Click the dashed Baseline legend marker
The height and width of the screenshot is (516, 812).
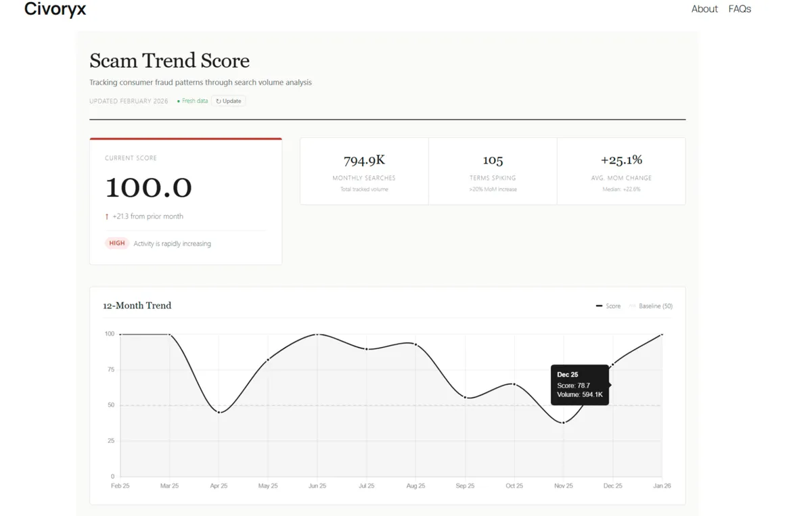click(631, 306)
